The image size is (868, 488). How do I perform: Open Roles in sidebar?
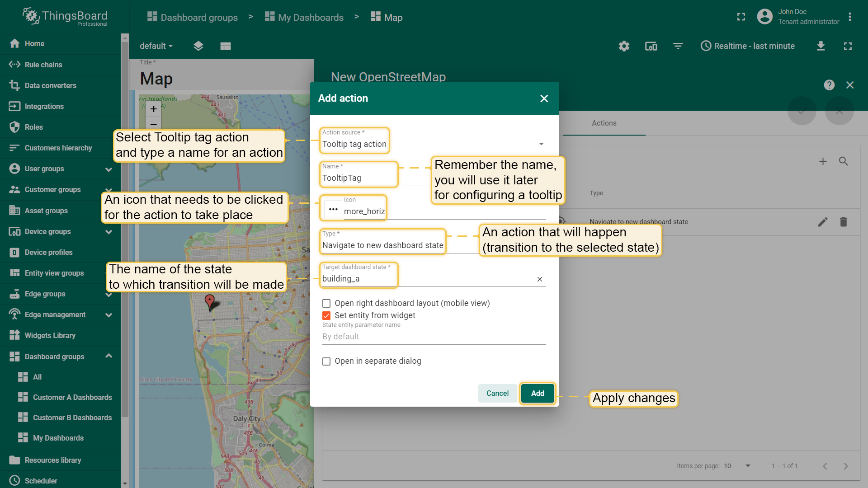[60, 127]
